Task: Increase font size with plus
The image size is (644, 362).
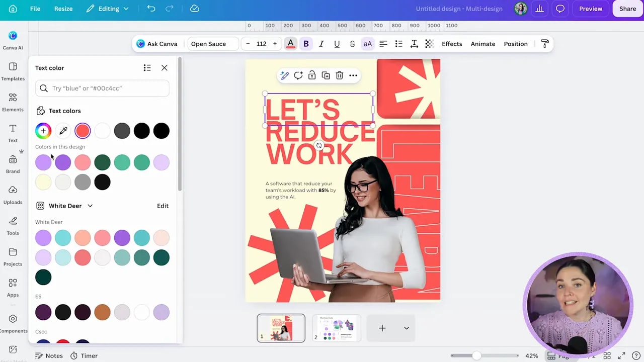Action: click(x=275, y=44)
